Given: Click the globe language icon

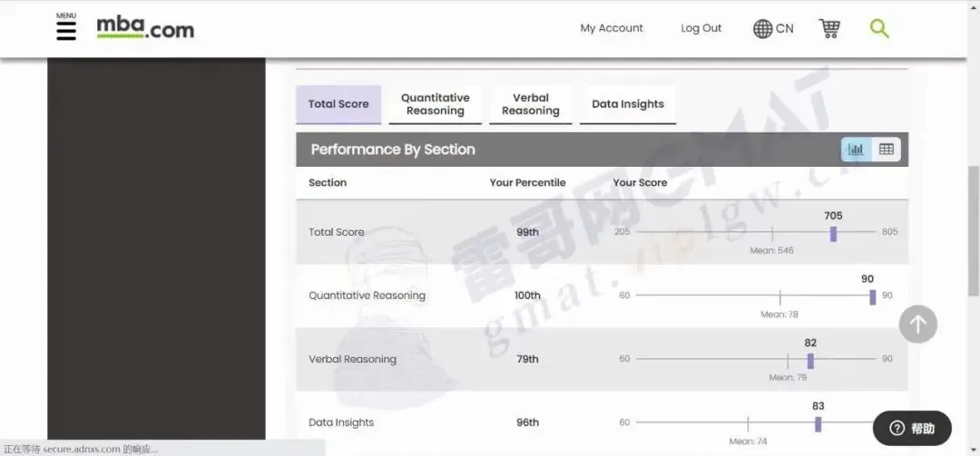Looking at the screenshot, I should click(762, 29).
